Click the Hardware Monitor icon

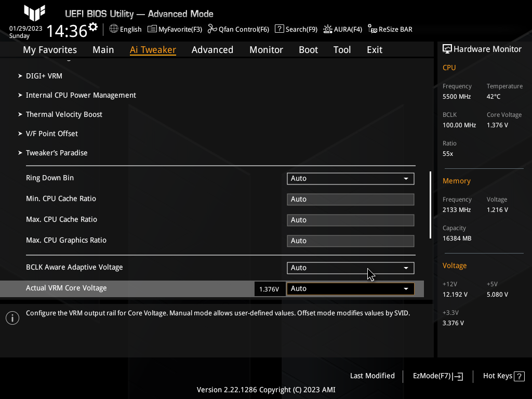pos(447,49)
